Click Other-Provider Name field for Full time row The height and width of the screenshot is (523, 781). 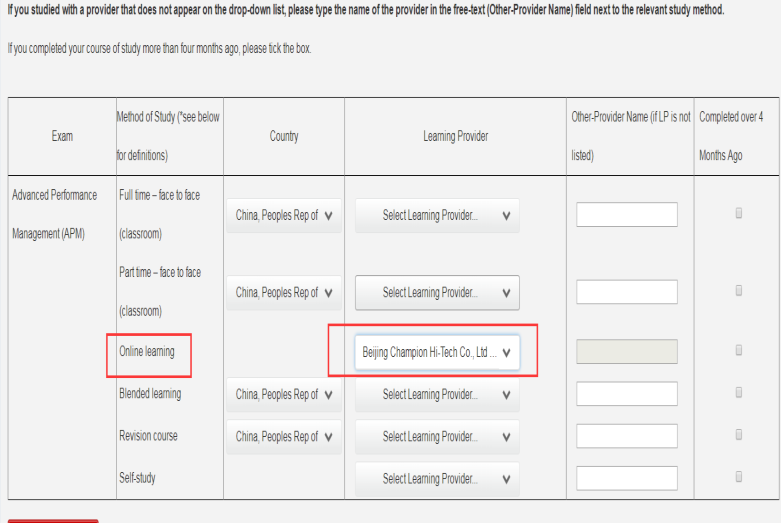(627, 215)
